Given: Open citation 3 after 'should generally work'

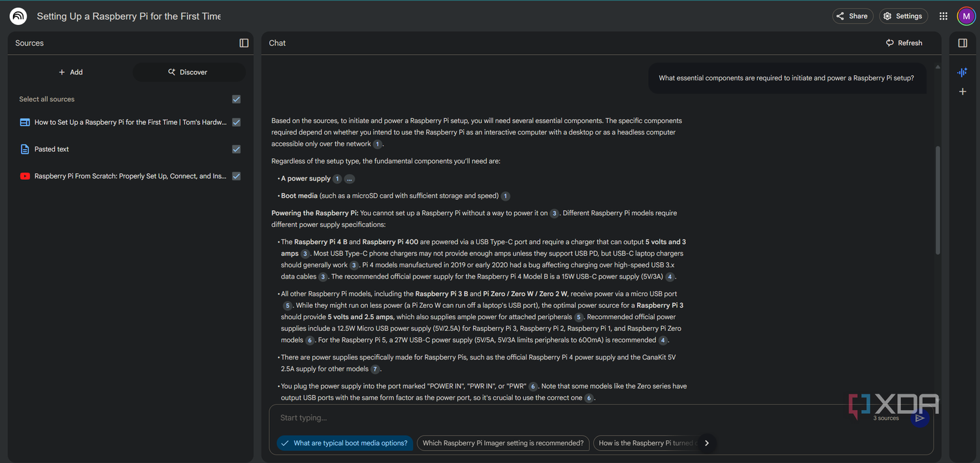Looking at the screenshot, I should click(354, 266).
